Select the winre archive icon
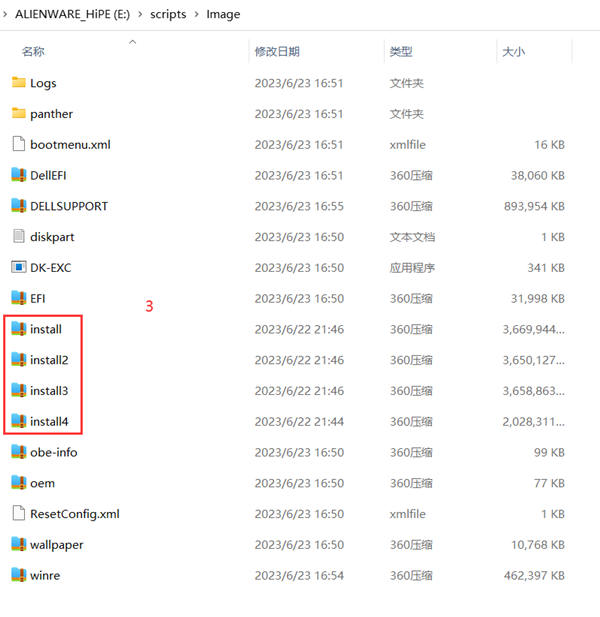 pos(18,575)
